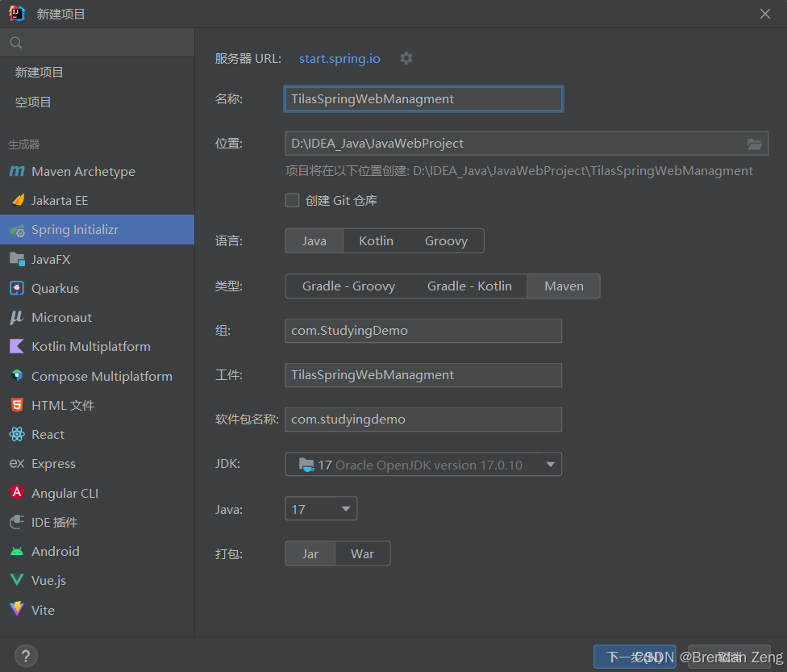Click the React atom icon
The height and width of the screenshot is (672, 787).
tap(17, 434)
